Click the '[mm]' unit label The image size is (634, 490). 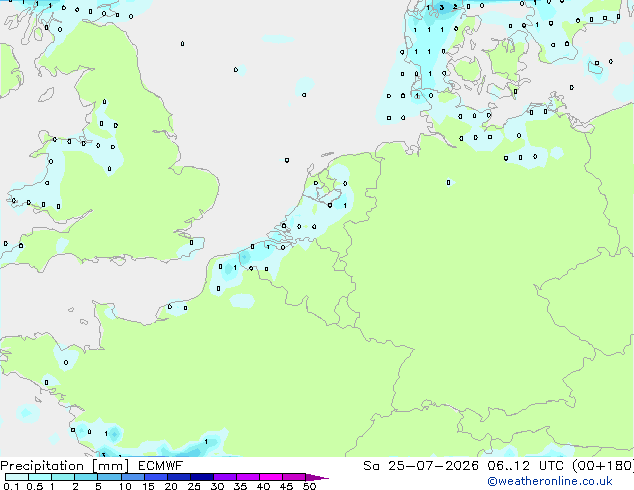coord(110,466)
